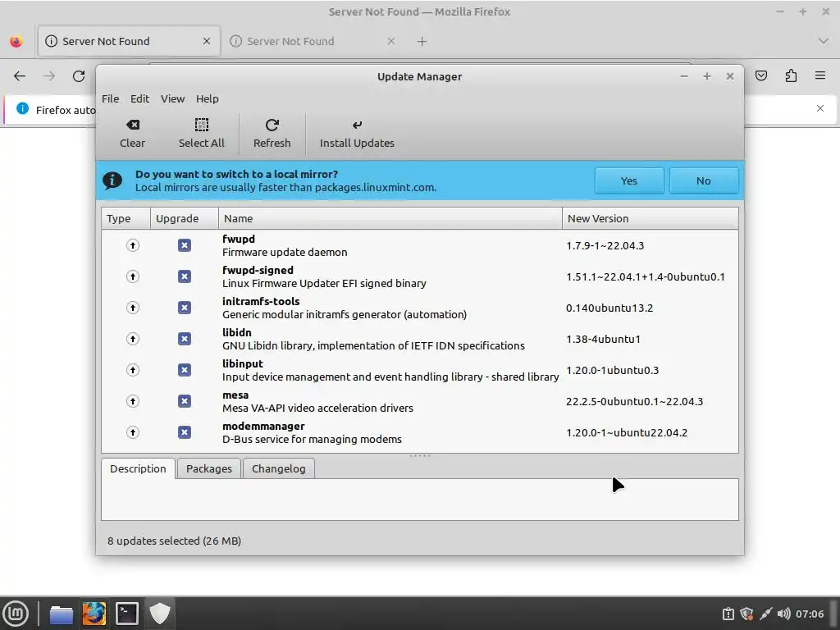This screenshot has width=840, height=630.
Task: Switch to the Description tab
Action: click(x=138, y=468)
